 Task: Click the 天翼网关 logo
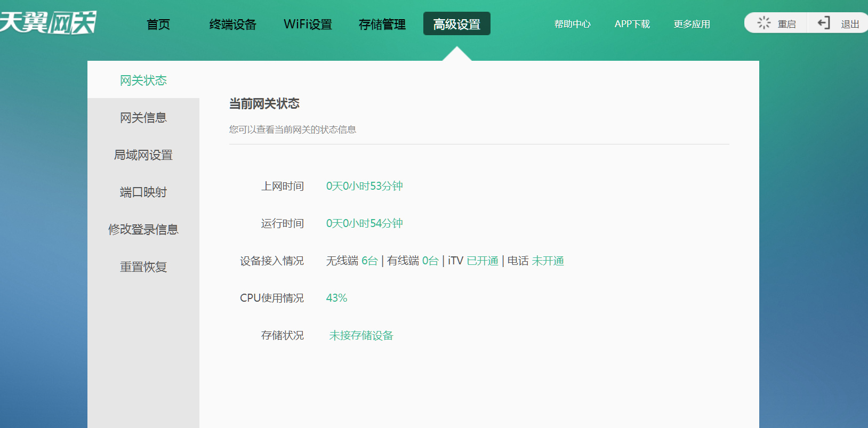coord(48,23)
